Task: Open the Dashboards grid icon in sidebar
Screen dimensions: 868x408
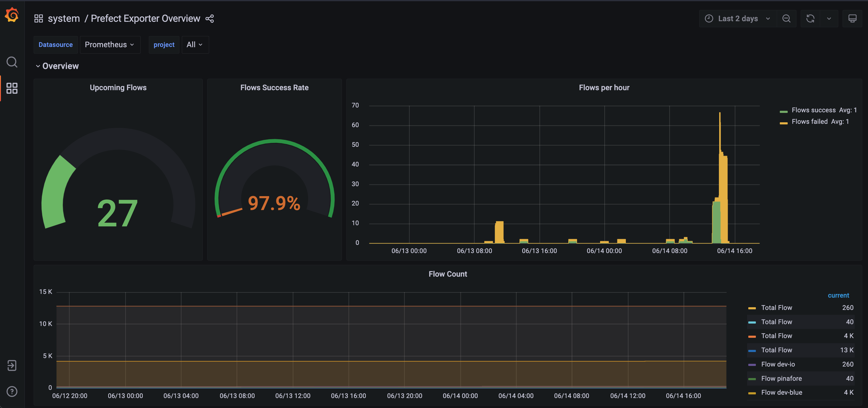Action: tap(12, 88)
